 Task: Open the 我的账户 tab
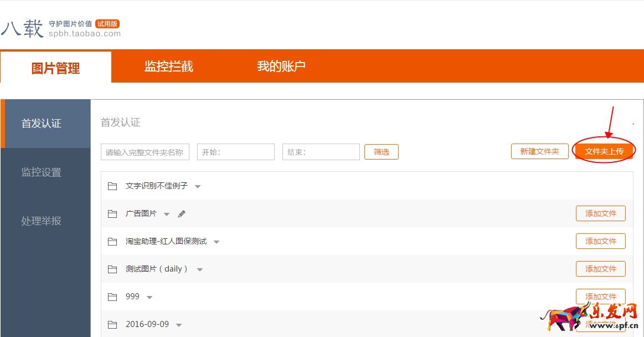[x=281, y=66]
